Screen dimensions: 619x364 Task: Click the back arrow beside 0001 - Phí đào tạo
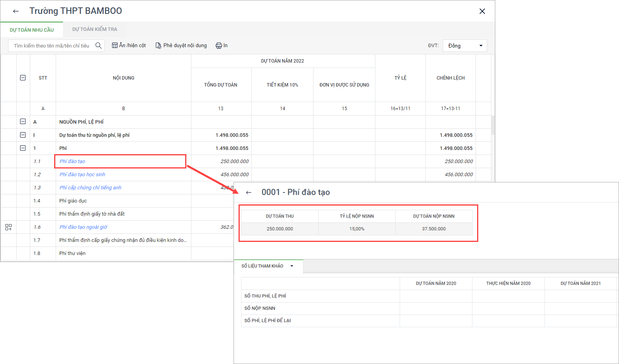(x=249, y=192)
